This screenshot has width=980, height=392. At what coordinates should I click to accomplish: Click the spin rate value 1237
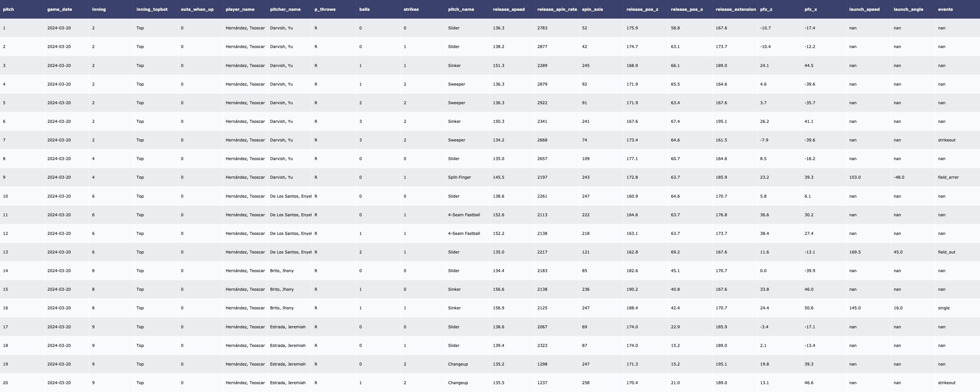(x=542, y=383)
